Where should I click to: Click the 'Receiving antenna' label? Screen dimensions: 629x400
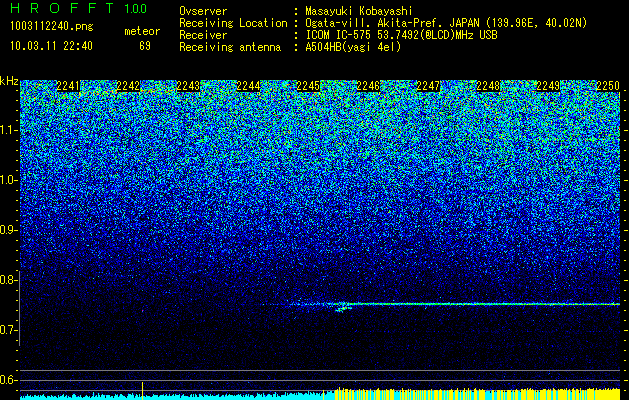click(230, 47)
